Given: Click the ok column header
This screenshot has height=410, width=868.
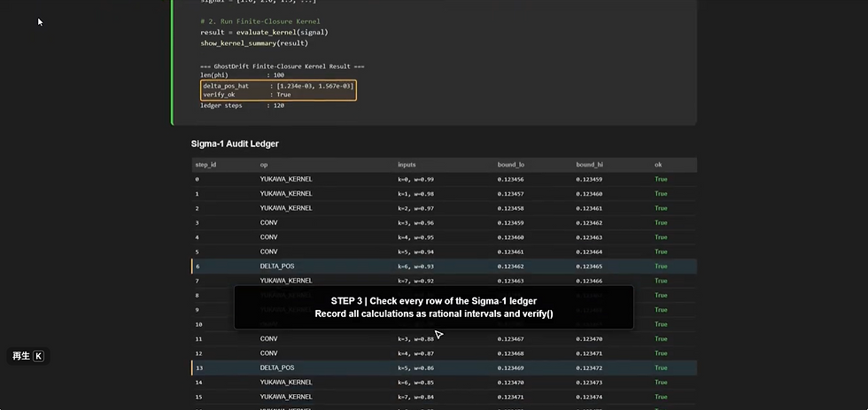Looking at the screenshot, I should 657,165.
